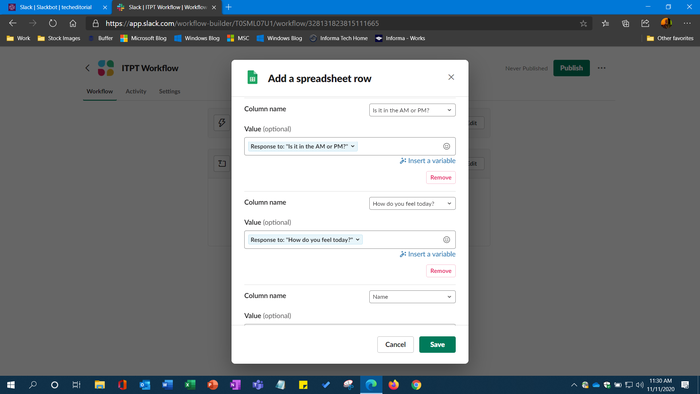
Task: Remove the 'How do you feel today?' column
Action: point(441,271)
